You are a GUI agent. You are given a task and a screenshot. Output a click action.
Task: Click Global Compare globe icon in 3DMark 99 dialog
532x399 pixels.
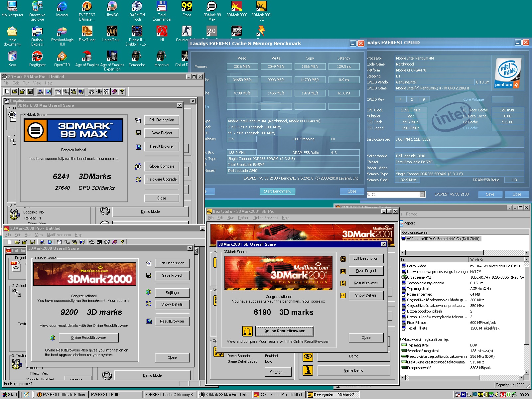[138, 166]
